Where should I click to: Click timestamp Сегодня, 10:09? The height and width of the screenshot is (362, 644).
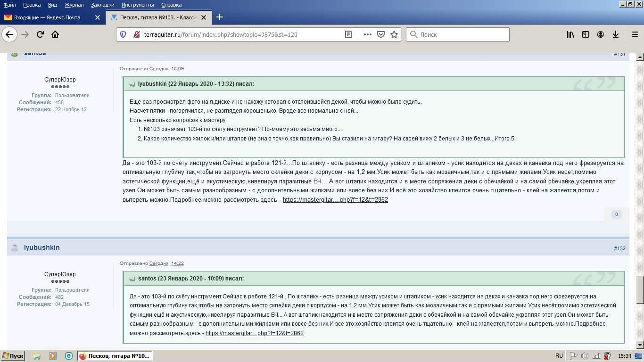pos(166,69)
